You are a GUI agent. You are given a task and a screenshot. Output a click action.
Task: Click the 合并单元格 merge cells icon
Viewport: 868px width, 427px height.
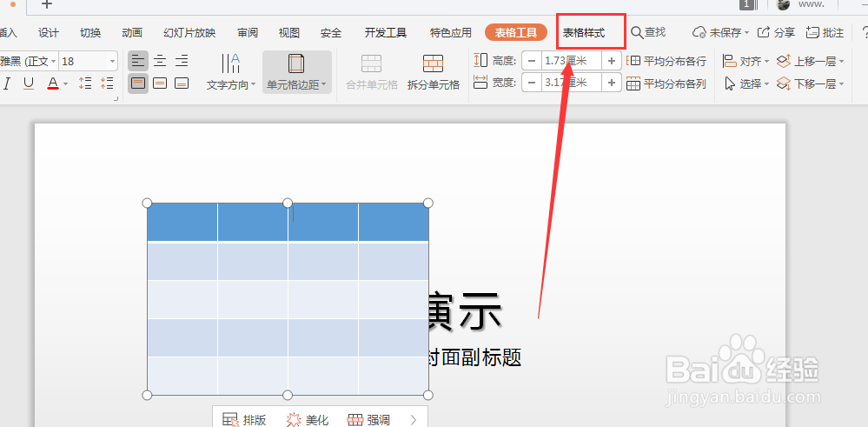[372, 63]
